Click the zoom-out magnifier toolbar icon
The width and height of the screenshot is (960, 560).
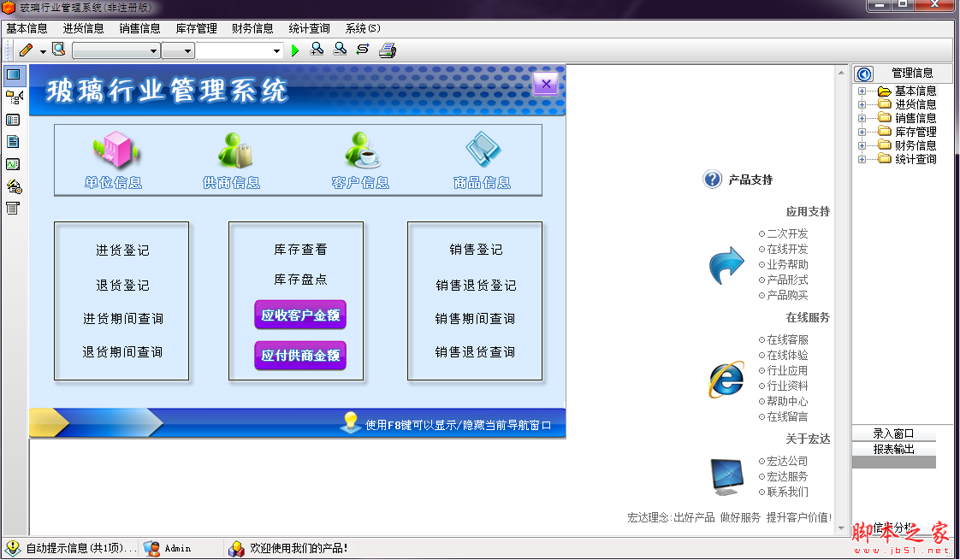[x=340, y=50]
